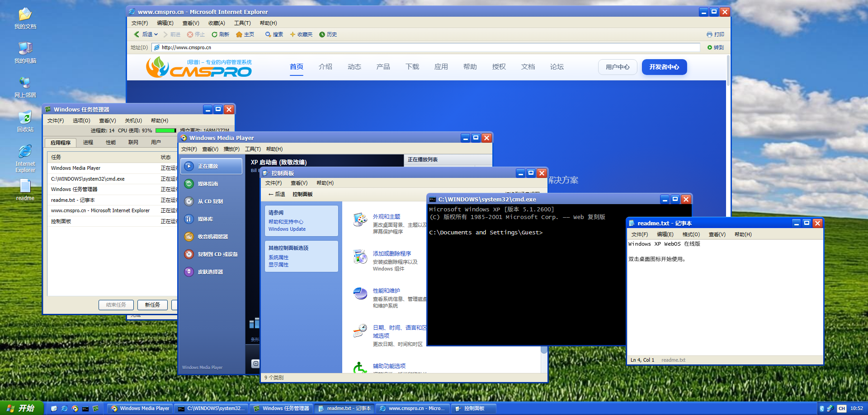Open 日期、时间、语言 category in control panel
The image size is (868, 415).
point(400,331)
